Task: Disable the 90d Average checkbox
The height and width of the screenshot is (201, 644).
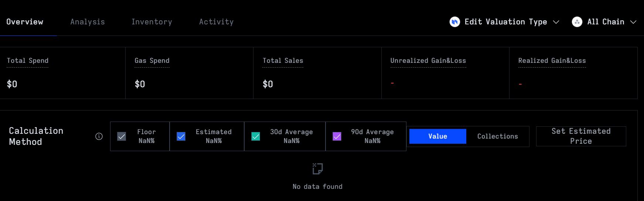Action: pyautogui.click(x=337, y=136)
